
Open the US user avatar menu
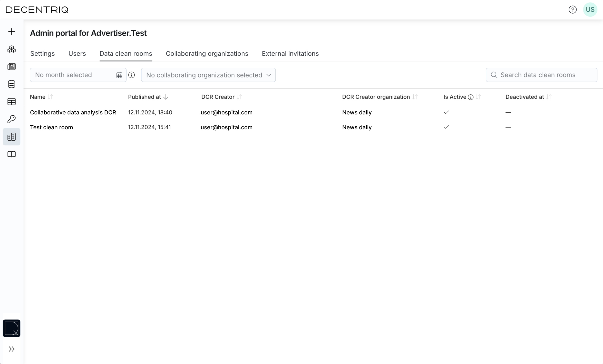590,10
